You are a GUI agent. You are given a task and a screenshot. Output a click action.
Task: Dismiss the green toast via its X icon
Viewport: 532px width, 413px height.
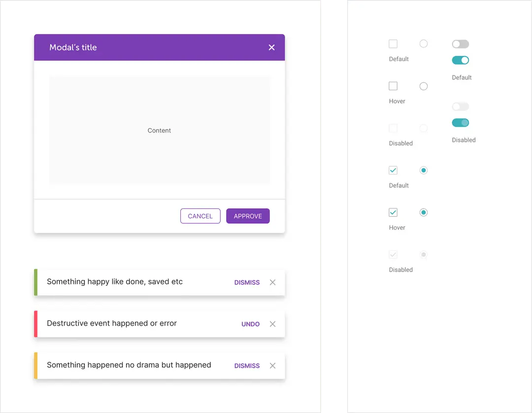pyautogui.click(x=272, y=282)
